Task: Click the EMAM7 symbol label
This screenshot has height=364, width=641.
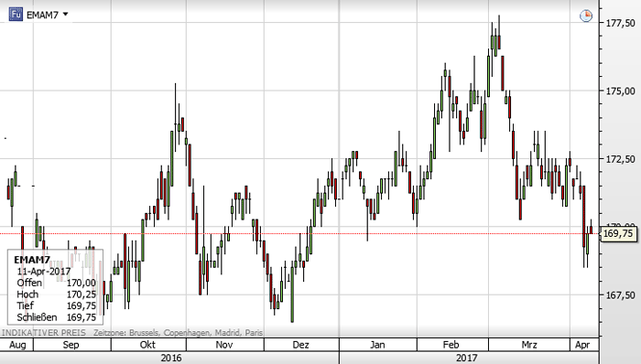Action: [42, 16]
